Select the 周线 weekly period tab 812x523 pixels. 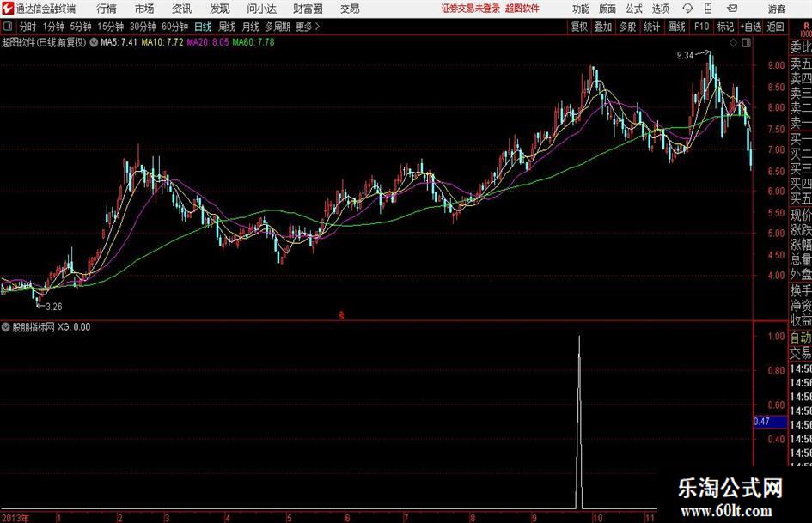[x=227, y=27]
